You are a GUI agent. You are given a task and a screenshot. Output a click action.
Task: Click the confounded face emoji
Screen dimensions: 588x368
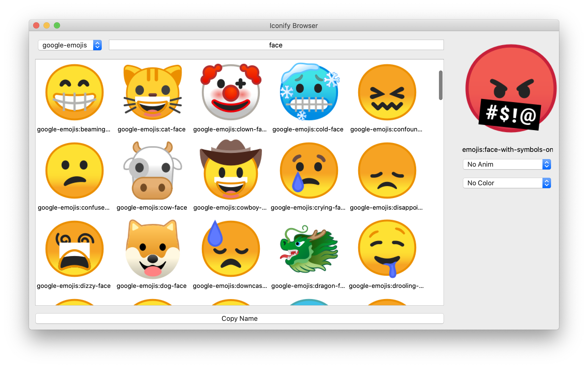[x=387, y=92]
